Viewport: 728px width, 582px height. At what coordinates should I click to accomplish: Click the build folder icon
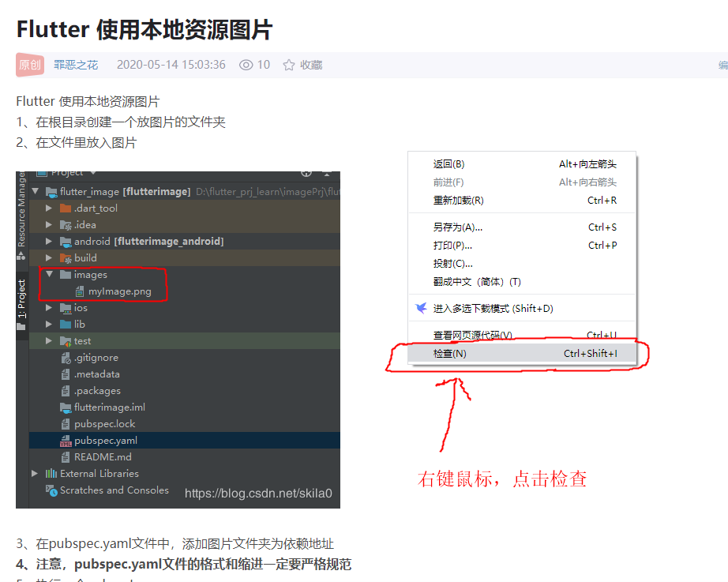pyautogui.click(x=66, y=258)
